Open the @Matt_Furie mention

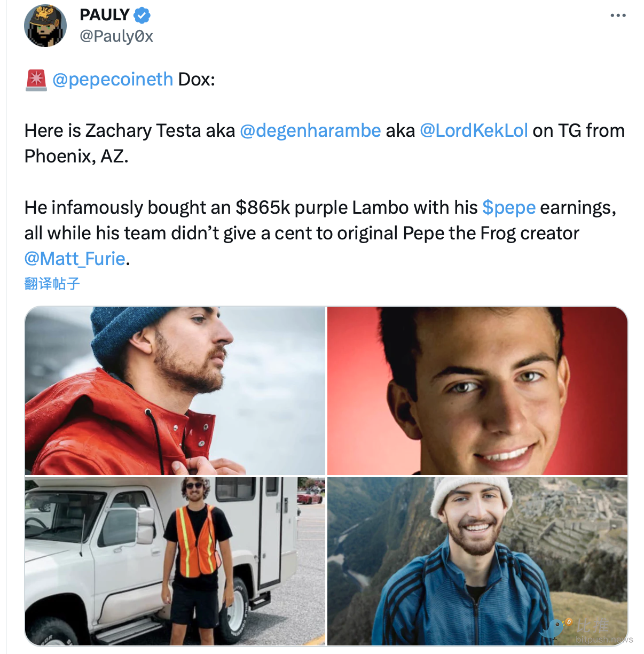point(75,259)
